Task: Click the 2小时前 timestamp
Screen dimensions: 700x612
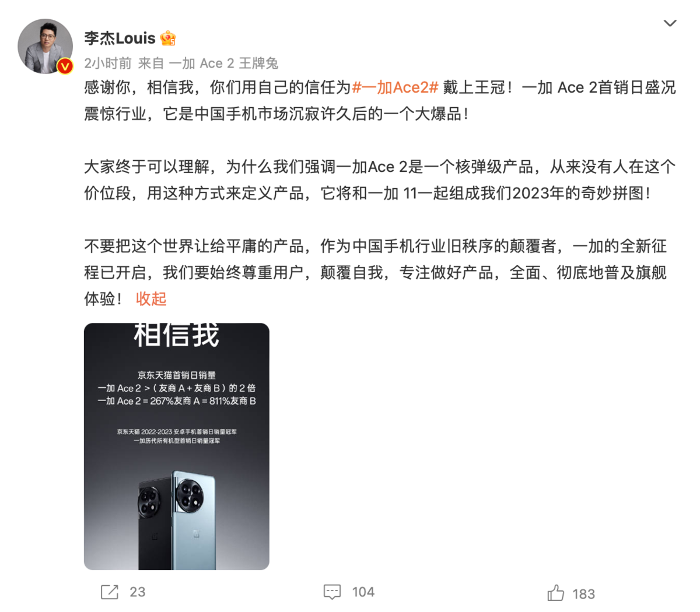Action: coord(108,63)
